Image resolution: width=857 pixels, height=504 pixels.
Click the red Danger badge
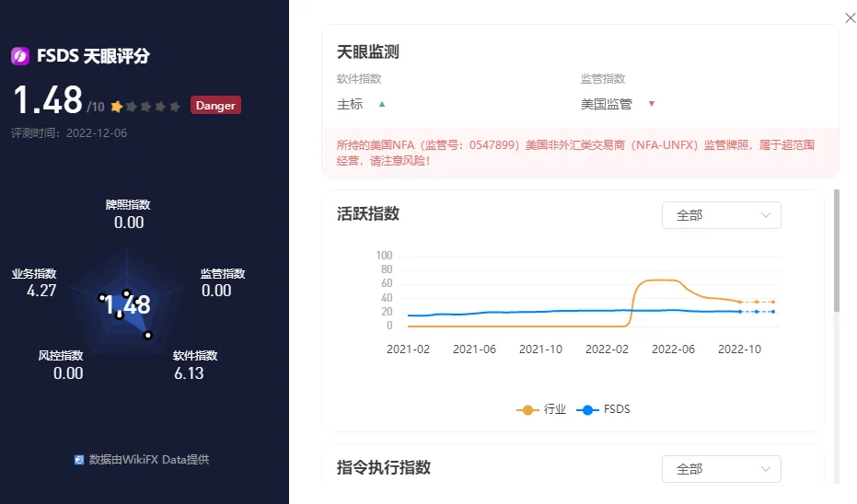pyautogui.click(x=215, y=106)
